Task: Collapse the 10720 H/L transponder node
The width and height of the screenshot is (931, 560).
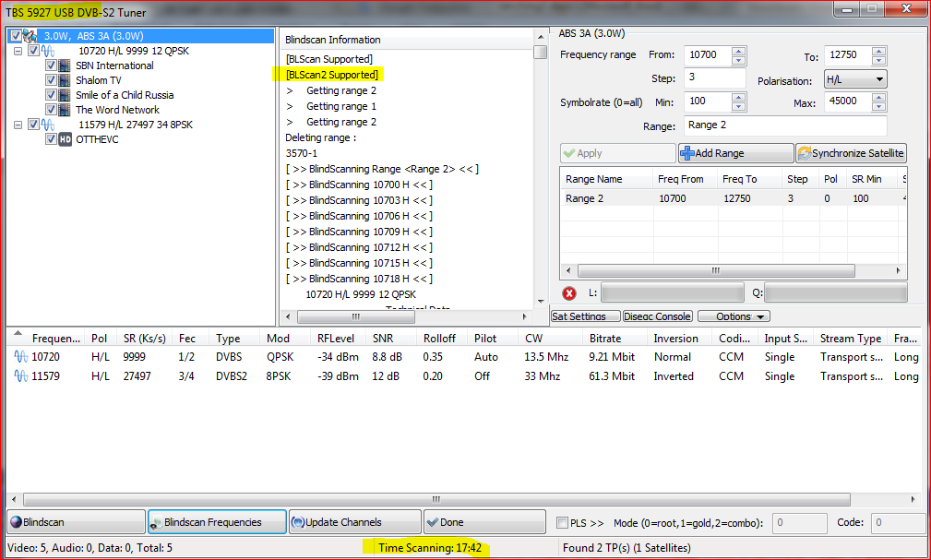Action: click(18, 51)
